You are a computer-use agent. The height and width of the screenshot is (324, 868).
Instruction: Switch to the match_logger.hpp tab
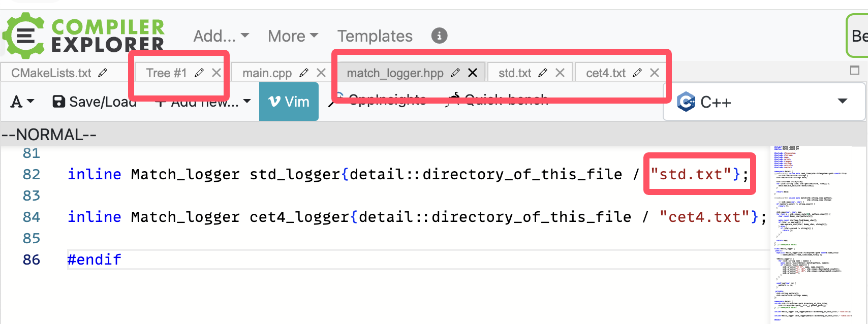click(395, 73)
